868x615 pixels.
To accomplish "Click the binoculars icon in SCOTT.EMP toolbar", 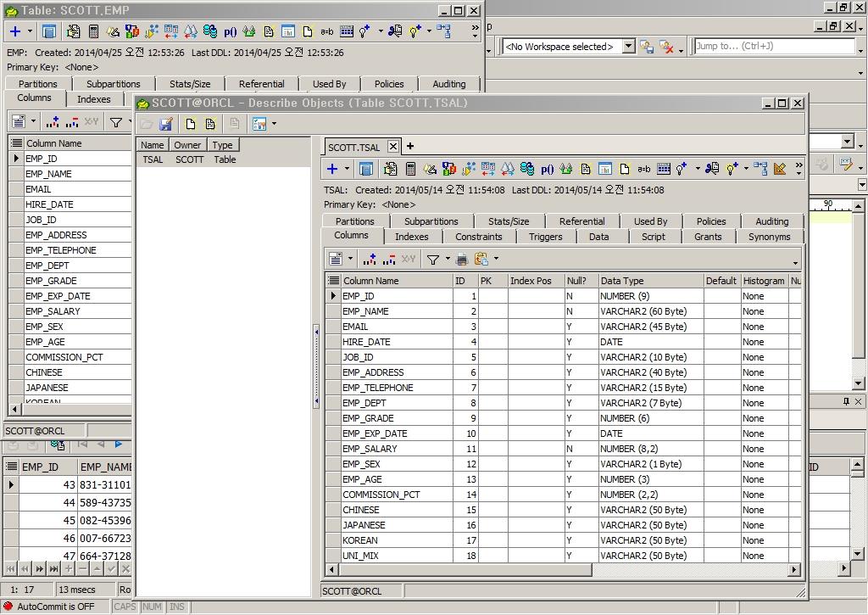I will 190,31.
